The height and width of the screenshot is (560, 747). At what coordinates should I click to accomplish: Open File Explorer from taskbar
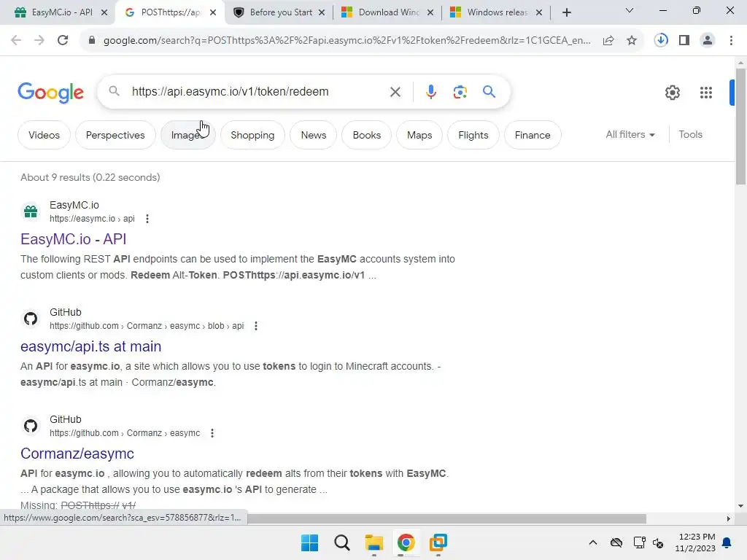point(374,542)
